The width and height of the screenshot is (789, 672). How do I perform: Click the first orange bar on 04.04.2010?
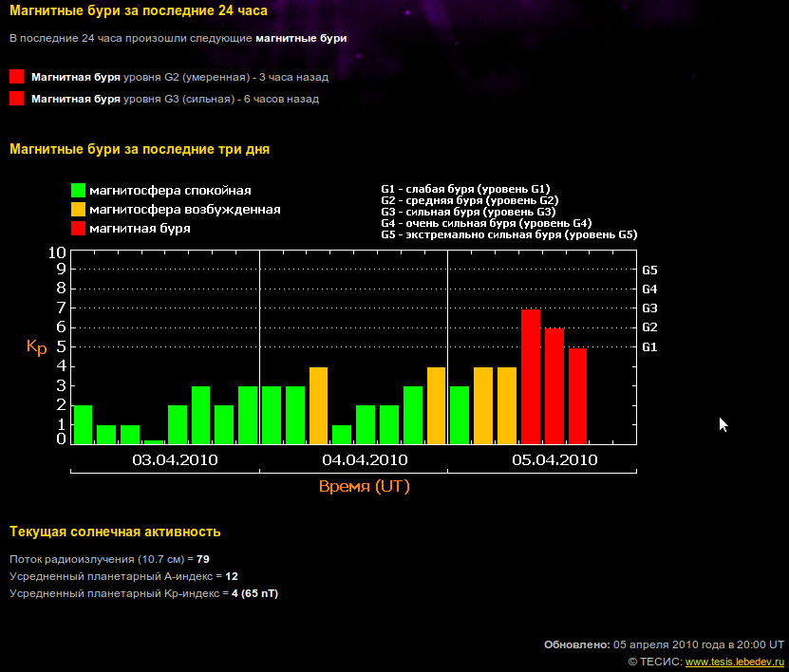[x=319, y=405]
